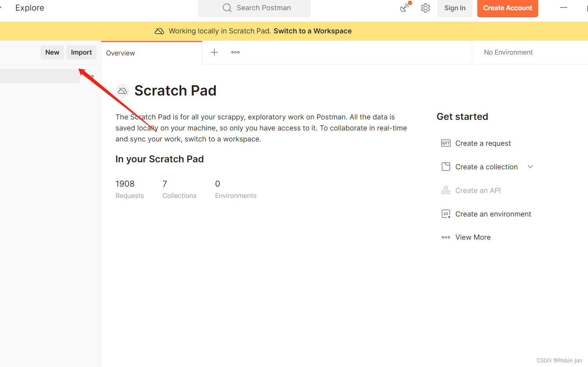Click the API nodes icon
The image size is (588, 367).
[446, 190]
